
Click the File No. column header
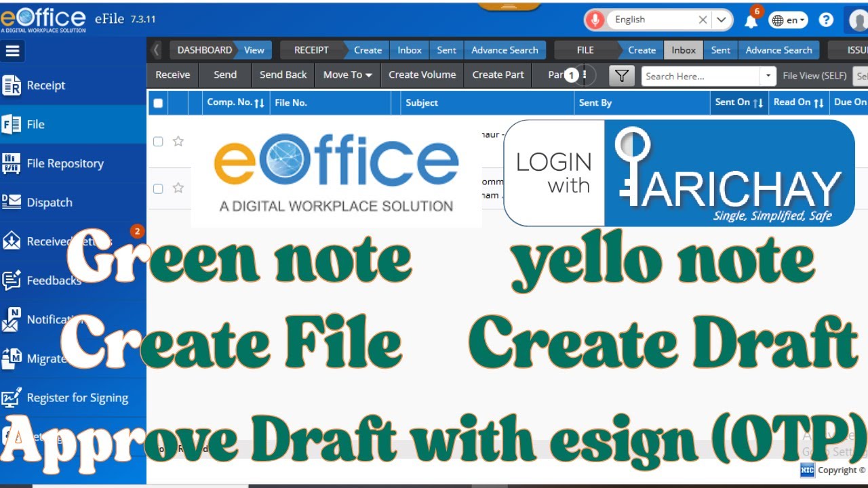(291, 103)
